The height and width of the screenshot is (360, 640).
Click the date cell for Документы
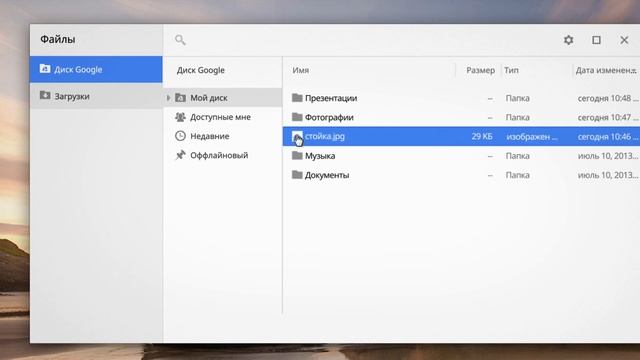click(x=607, y=175)
